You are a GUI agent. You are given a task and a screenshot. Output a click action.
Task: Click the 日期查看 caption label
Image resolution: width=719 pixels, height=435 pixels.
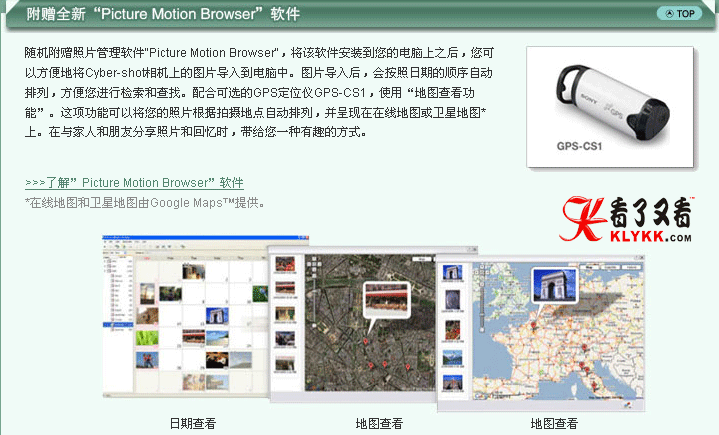192,423
